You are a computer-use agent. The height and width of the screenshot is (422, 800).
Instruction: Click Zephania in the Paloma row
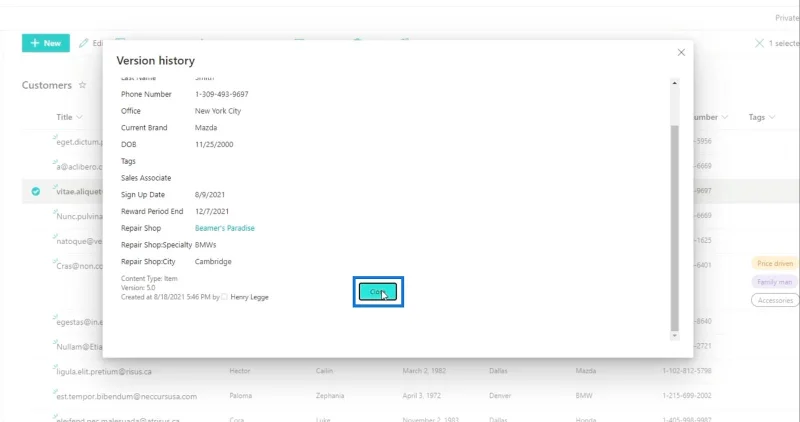[x=330, y=395]
